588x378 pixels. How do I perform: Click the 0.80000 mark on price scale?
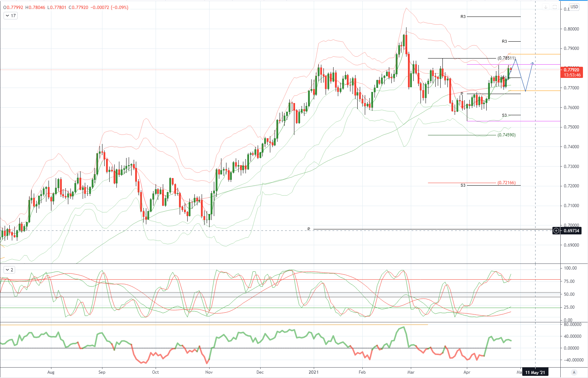click(571, 29)
